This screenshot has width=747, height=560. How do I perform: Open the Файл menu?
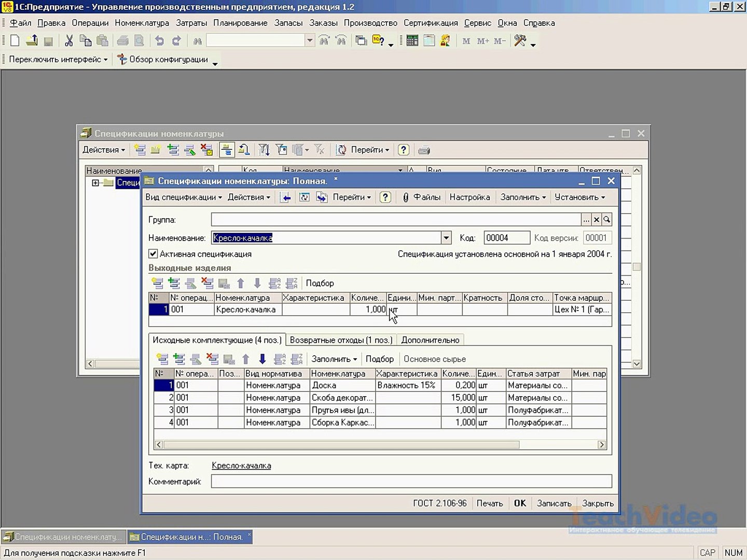pyautogui.click(x=21, y=23)
